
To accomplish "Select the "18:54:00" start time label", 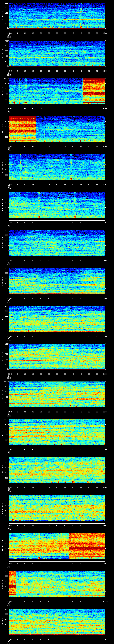I will click(x=9, y=412).
